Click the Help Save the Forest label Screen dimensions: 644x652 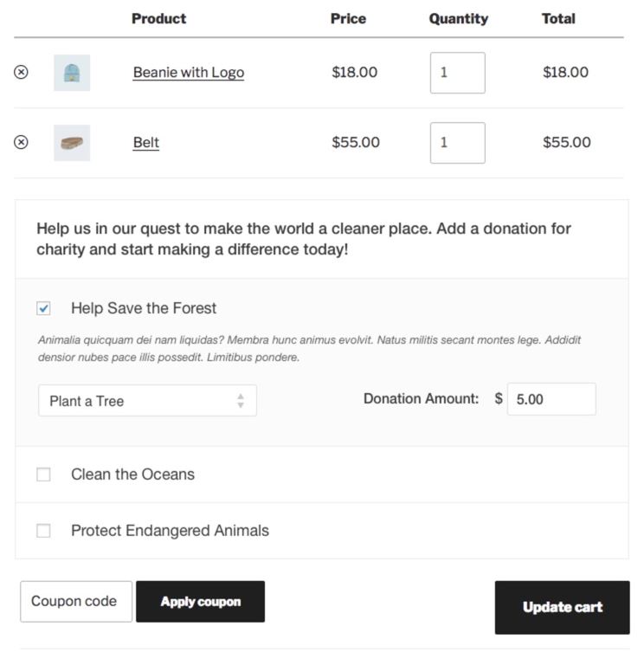[x=144, y=308]
